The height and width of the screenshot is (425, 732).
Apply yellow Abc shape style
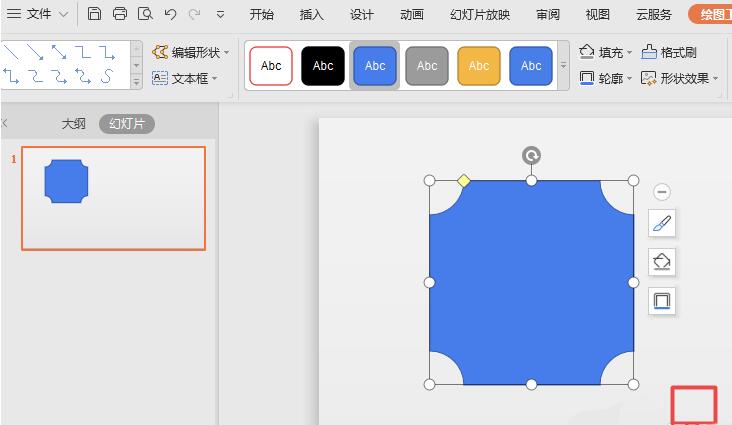(x=479, y=66)
